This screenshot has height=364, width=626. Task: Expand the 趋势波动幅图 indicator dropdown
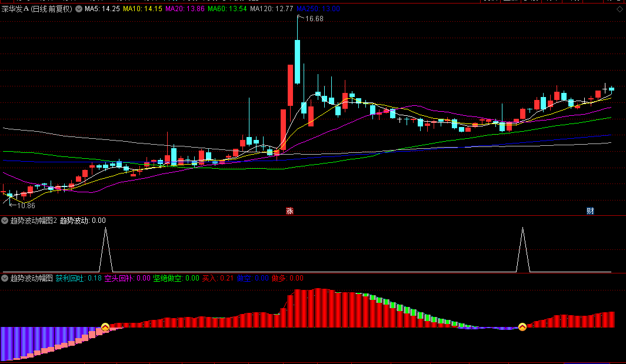5,278
